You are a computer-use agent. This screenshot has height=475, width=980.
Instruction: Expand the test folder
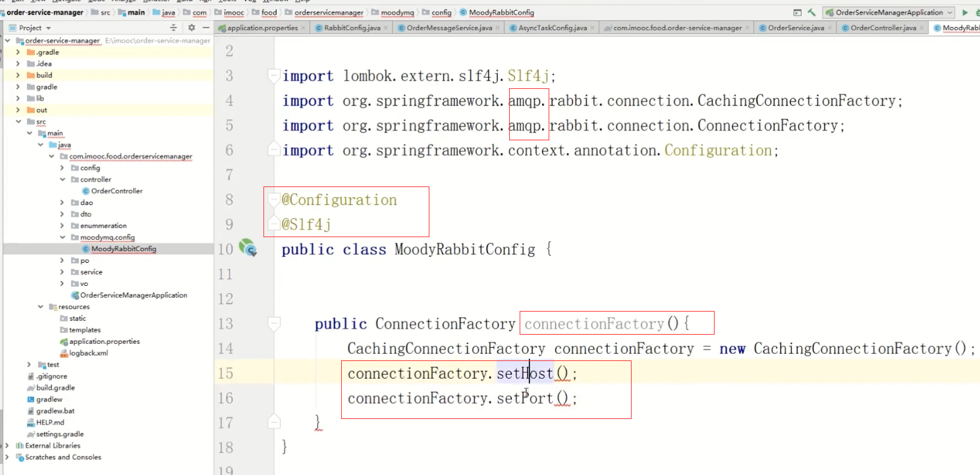[x=29, y=364]
